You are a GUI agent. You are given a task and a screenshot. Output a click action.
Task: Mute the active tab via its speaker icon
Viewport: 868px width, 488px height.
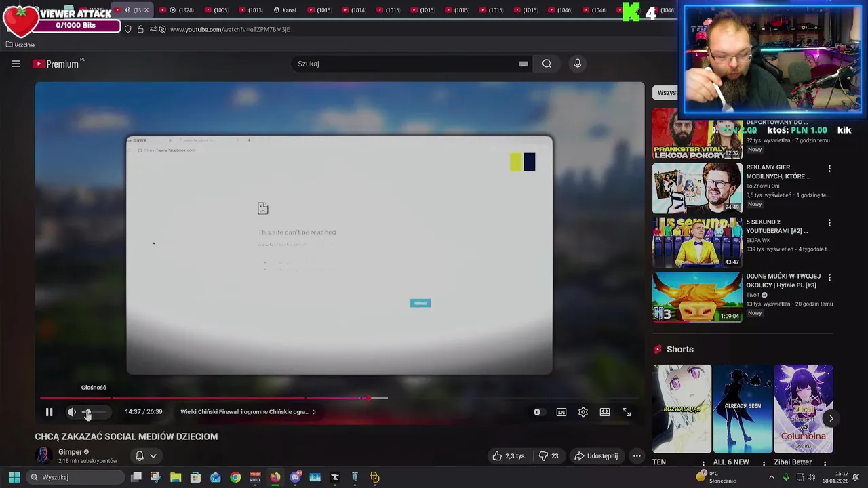click(127, 10)
